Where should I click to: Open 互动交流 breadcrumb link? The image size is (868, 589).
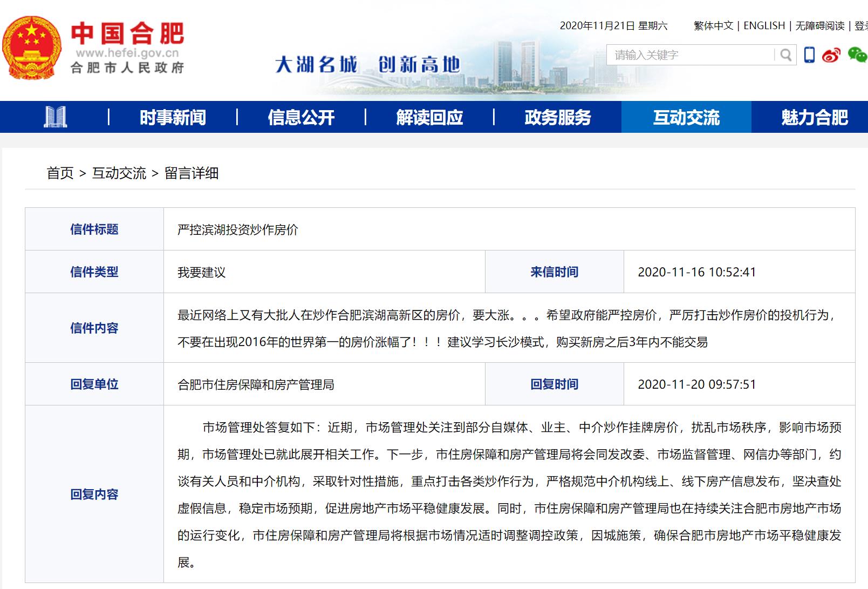click(119, 173)
